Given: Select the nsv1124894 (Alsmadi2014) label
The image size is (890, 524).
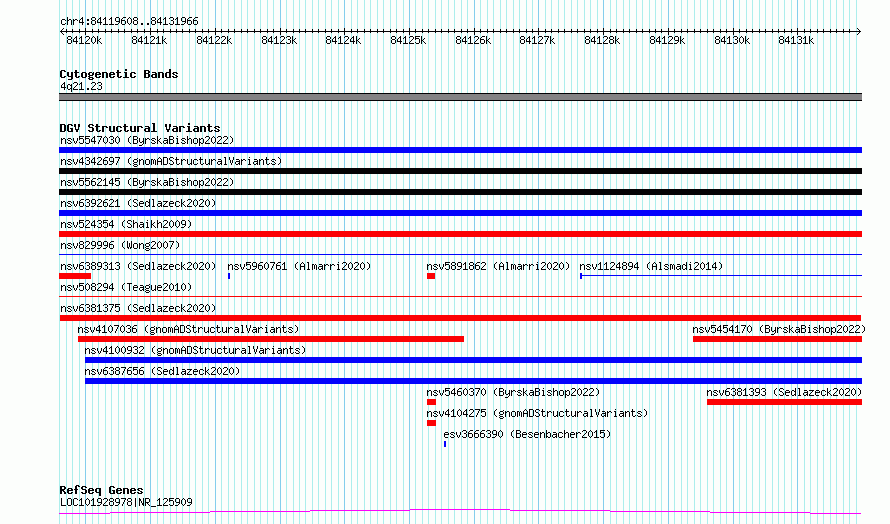Looking at the screenshot, I should point(651,266).
